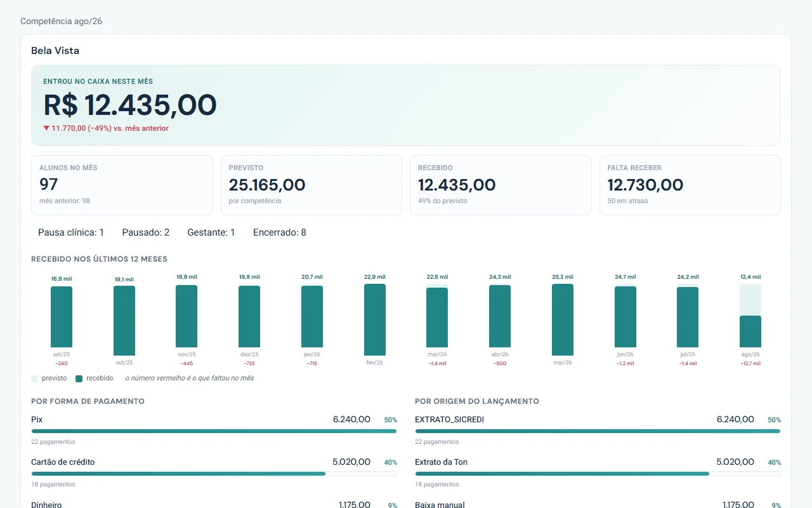Click the mai/26 bar of 25,2 mil
The width and height of the screenshot is (812, 508).
563,319
